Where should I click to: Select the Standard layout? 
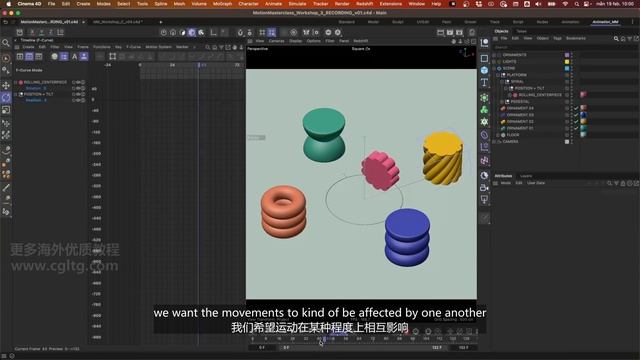click(347, 22)
